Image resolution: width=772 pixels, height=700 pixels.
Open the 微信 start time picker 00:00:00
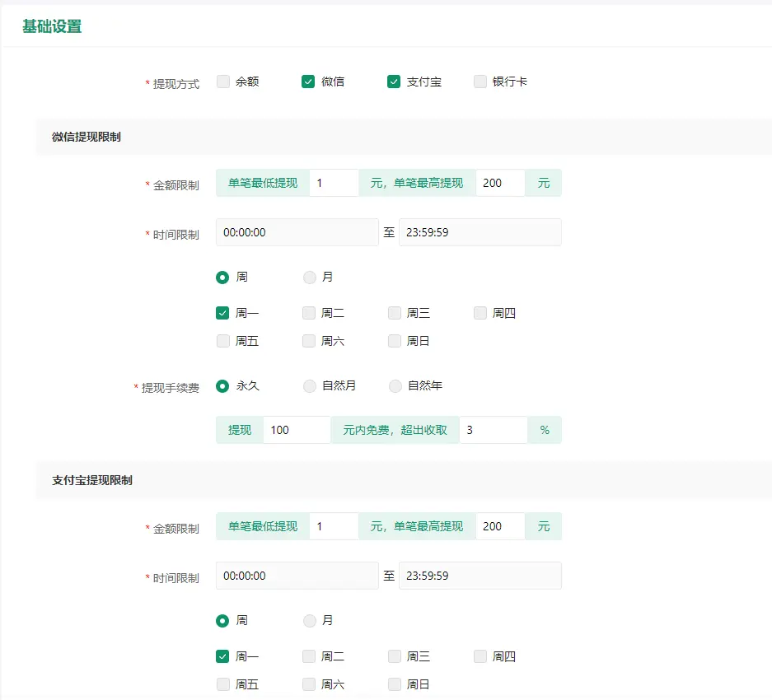pos(297,232)
